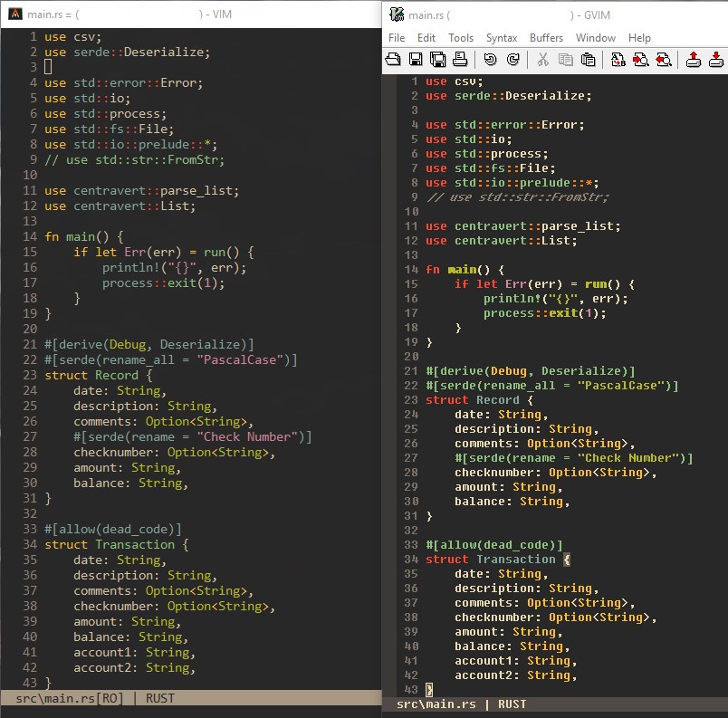The height and width of the screenshot is (718, 728).
Task: Open the Help menu in GVIM
Action: (639, 38)
